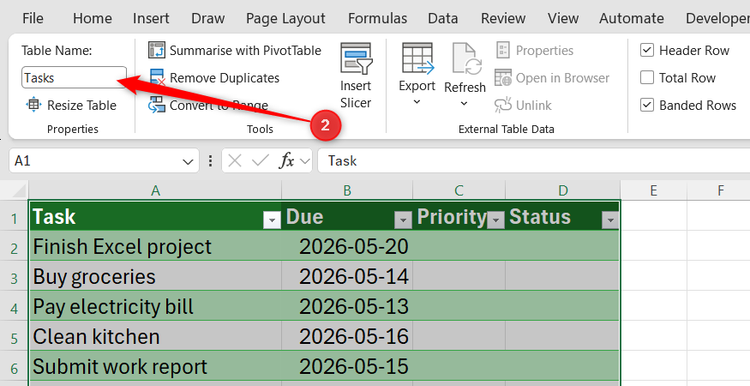This screenshot has height=386, width=750.
Task: Toggle the Header Row checkbox
Action: (647, 50)
